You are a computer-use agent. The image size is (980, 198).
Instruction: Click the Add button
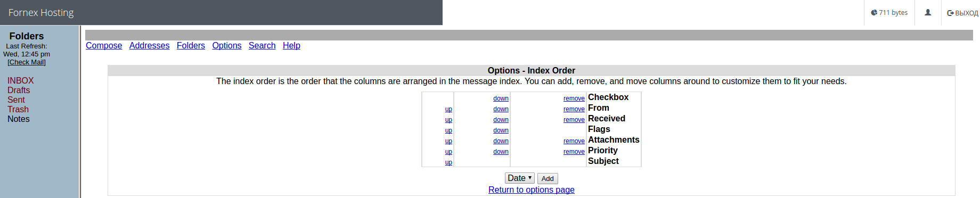click(x=548, y=178)
